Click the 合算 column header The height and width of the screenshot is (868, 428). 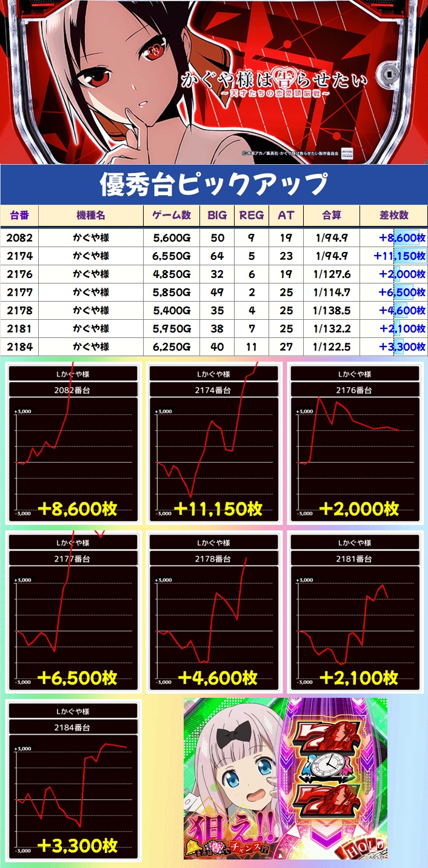click(332, 216)
